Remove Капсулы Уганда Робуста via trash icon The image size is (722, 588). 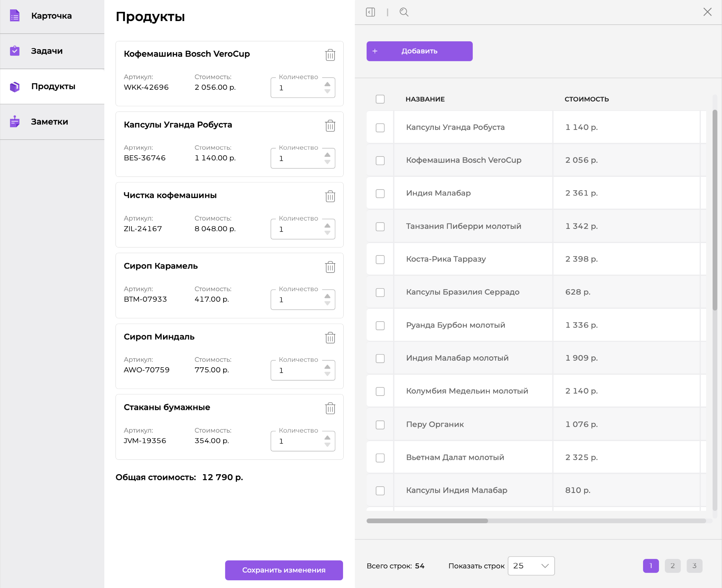tap(330, 126)
